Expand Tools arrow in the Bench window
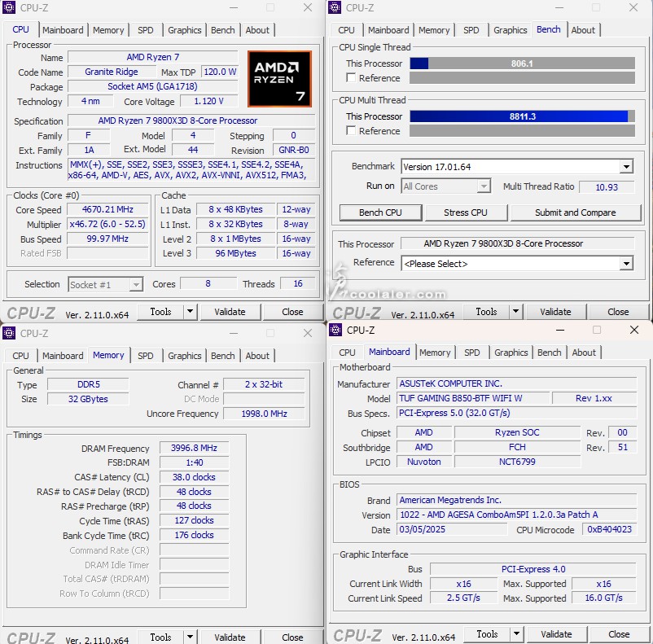This screenshot has height=644, width=653. pyautogui.click(x=516, y=312)
